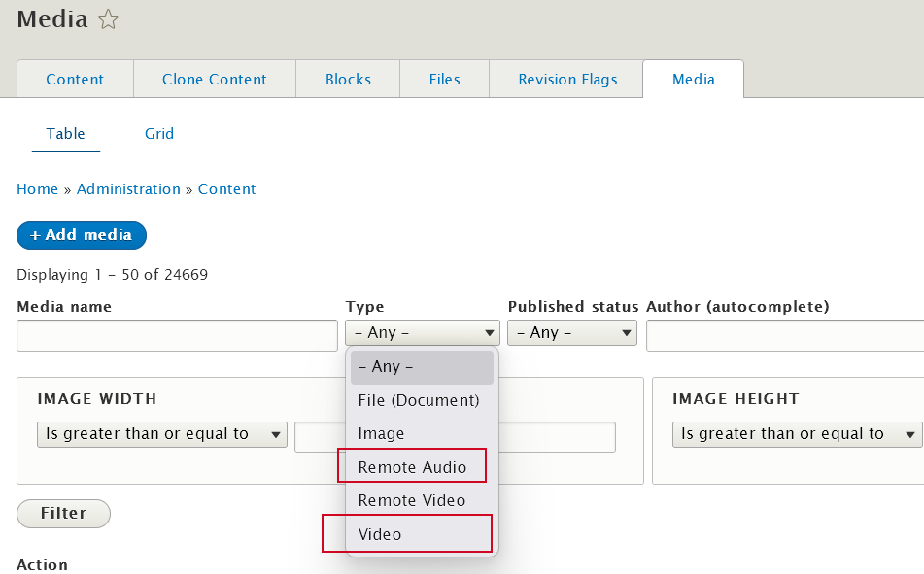Click inside the Media name field
Viewport: 924px width, 574px height.
pyautogui.click(x=176, y=335)
